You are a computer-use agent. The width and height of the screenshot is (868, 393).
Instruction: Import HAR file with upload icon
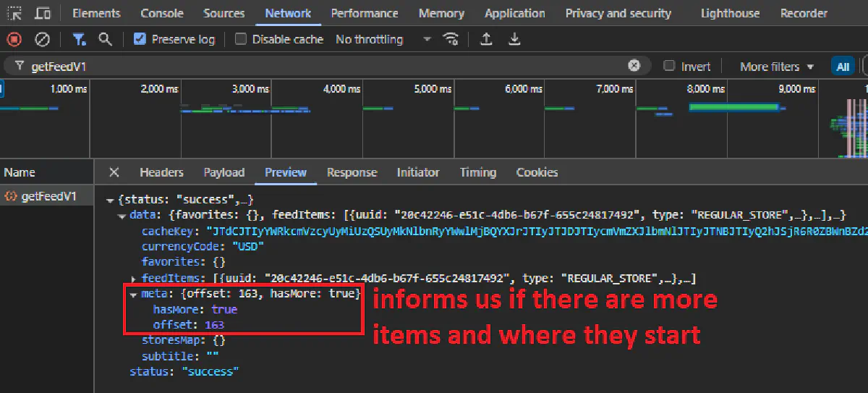point(487,39)
